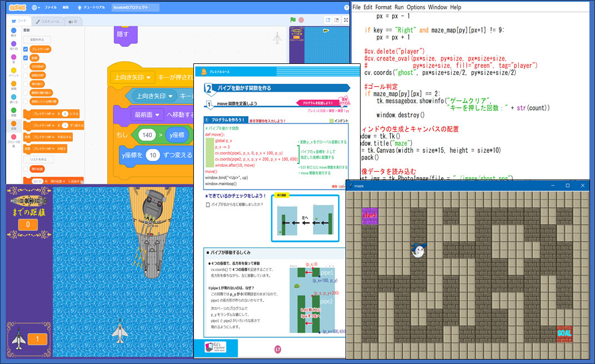Select the orange 制御 control block category

(14, 86)
